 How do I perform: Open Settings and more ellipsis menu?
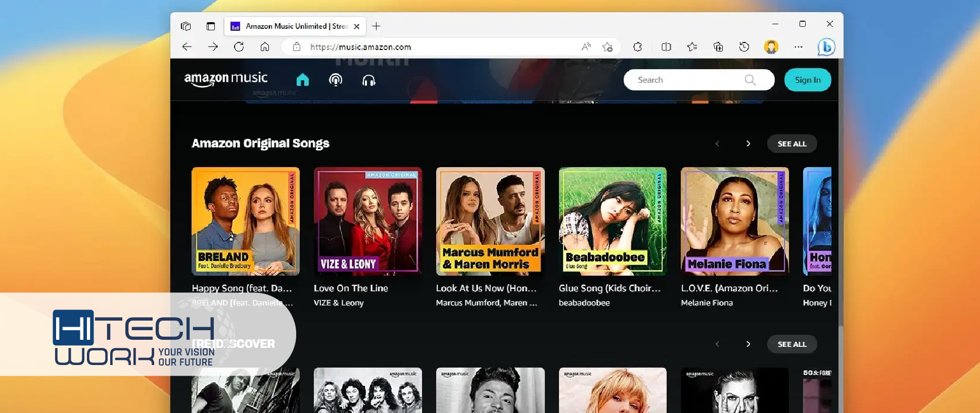(x=799, y=47)
